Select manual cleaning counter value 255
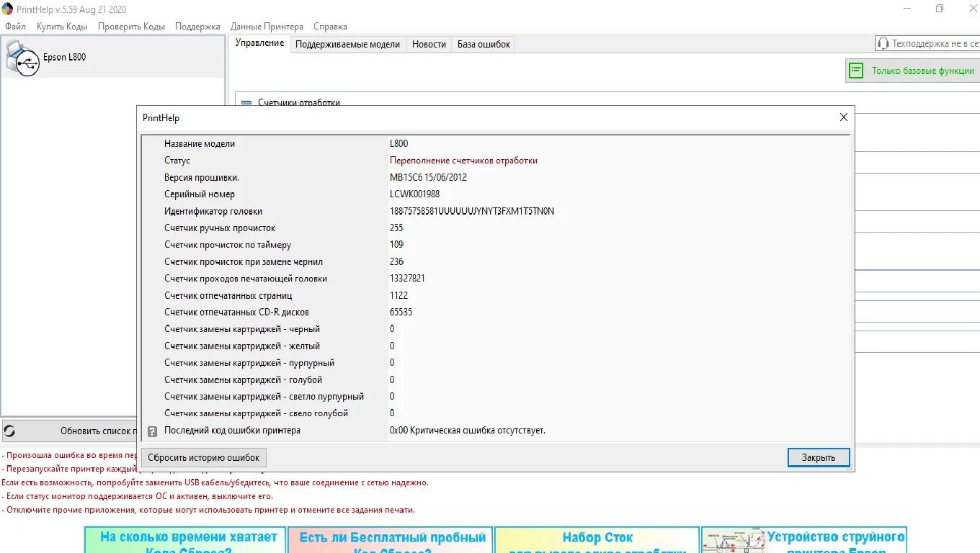Viewport: 980px width, 553px height. (x=396, y=228)
